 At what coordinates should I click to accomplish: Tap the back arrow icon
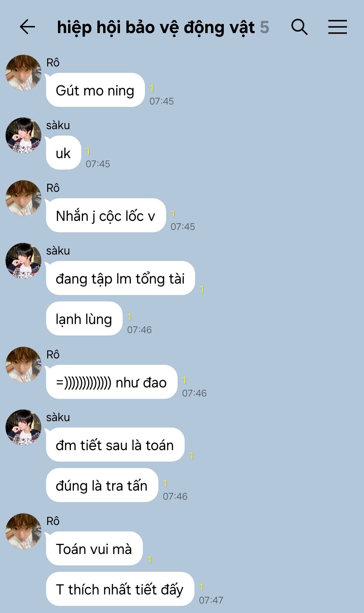click(27, 27)
